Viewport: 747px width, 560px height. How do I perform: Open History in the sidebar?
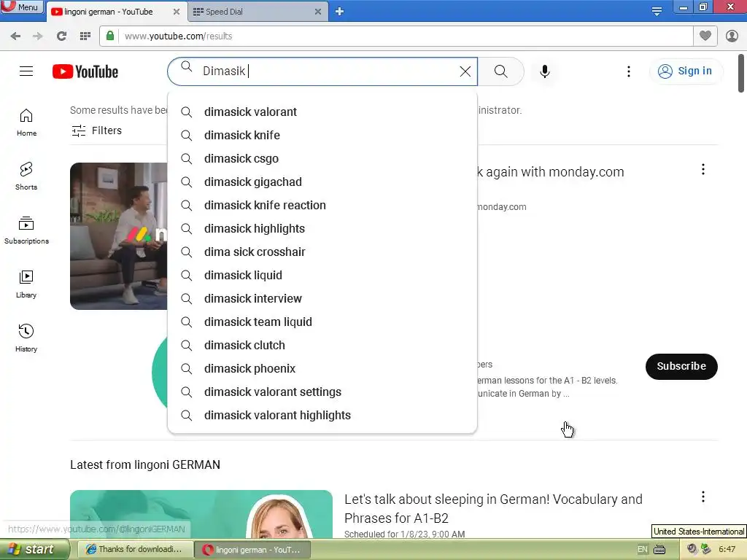[26, 338]
